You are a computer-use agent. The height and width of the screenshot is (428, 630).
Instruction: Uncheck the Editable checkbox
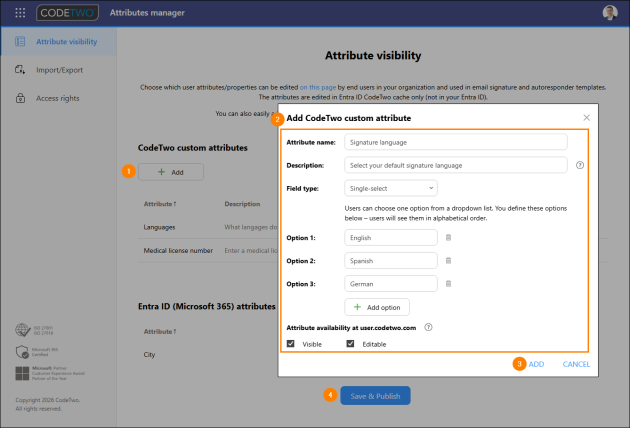pos(350,344)
